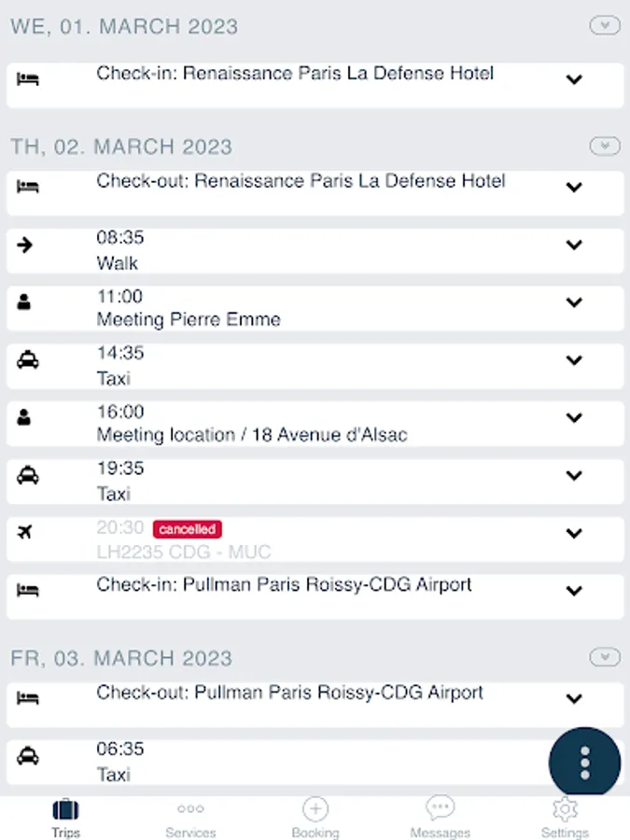Open Meeting location 18 Avenue d'Alsac entry
The width and height of the screenshot is (630, 840).
coord(252,435)
